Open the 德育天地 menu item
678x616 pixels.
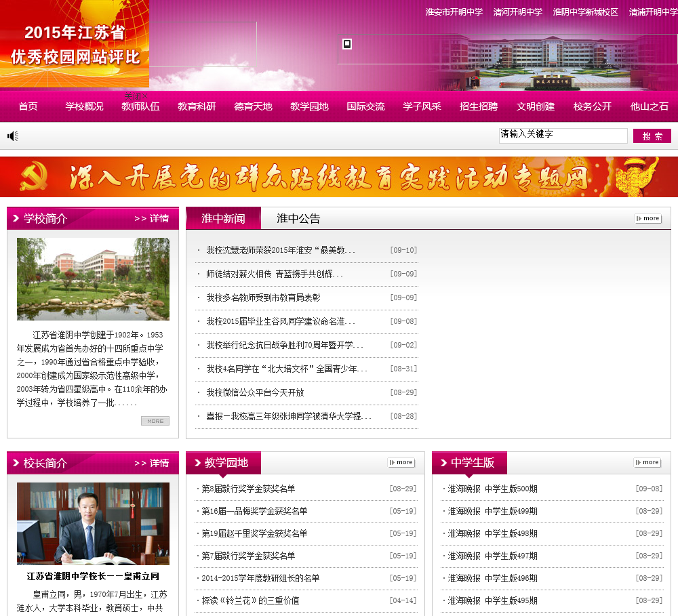point(253,106)
